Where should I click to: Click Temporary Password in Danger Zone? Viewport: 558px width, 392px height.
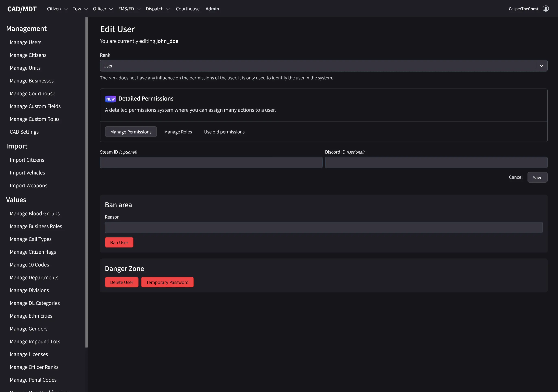pos(167,282)
